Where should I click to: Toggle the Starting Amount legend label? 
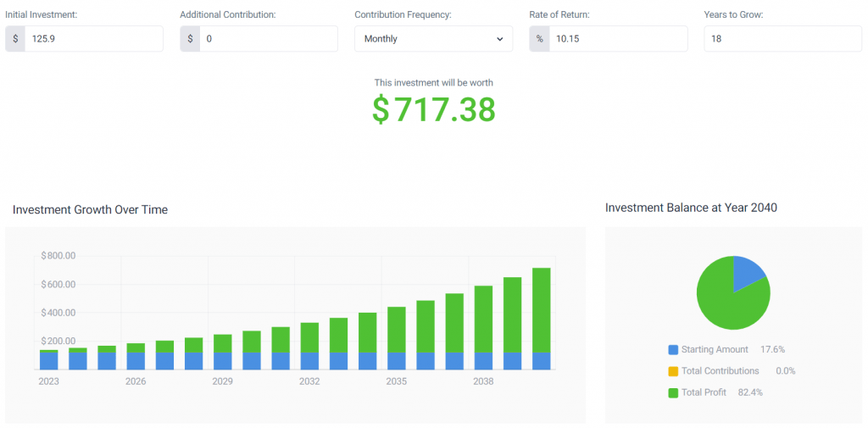(x=715, y=349)
